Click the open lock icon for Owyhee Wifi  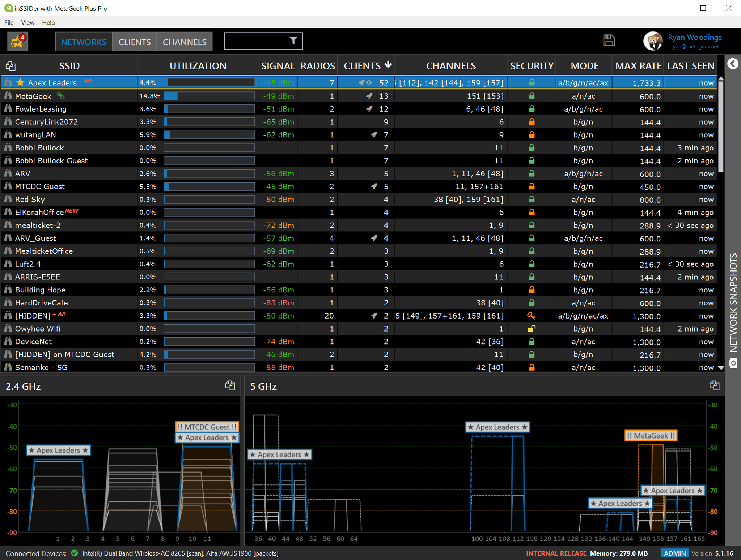click(531, 329)
